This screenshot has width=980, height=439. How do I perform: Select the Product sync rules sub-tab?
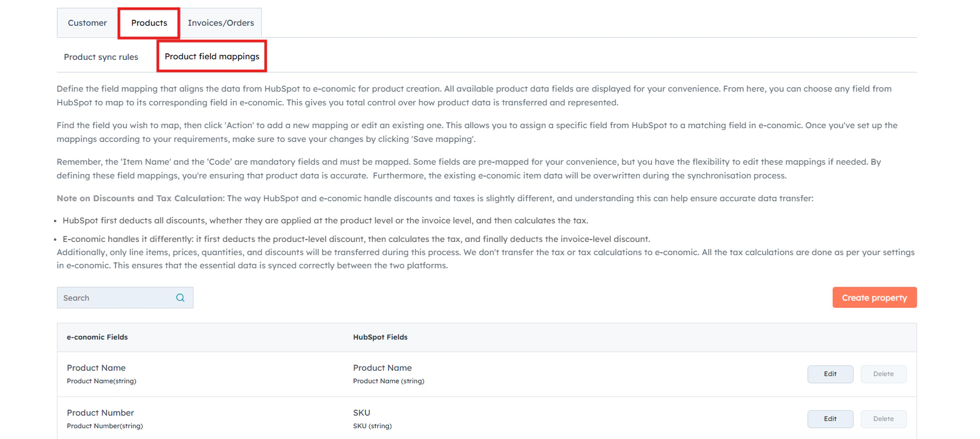tap(101, 57)
